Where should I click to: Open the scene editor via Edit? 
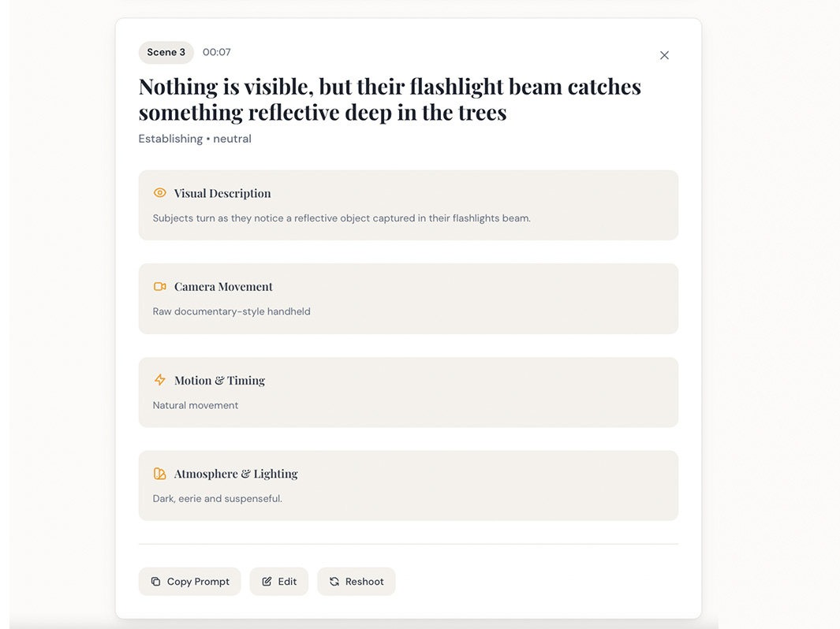(279, 581)
